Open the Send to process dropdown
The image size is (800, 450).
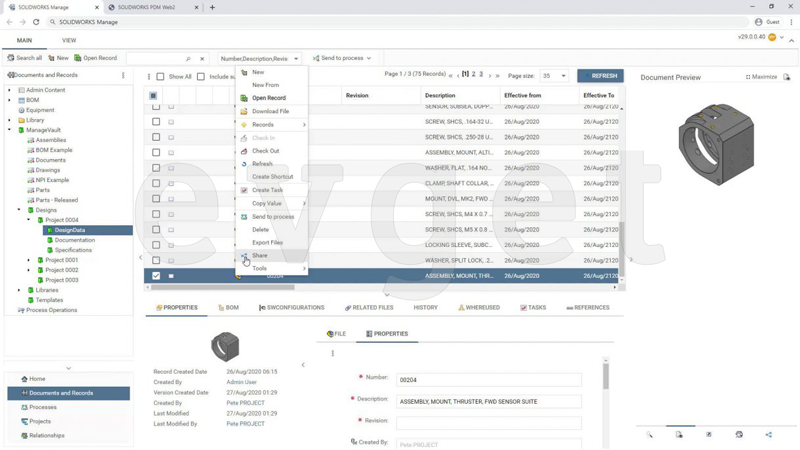(342, 58)
